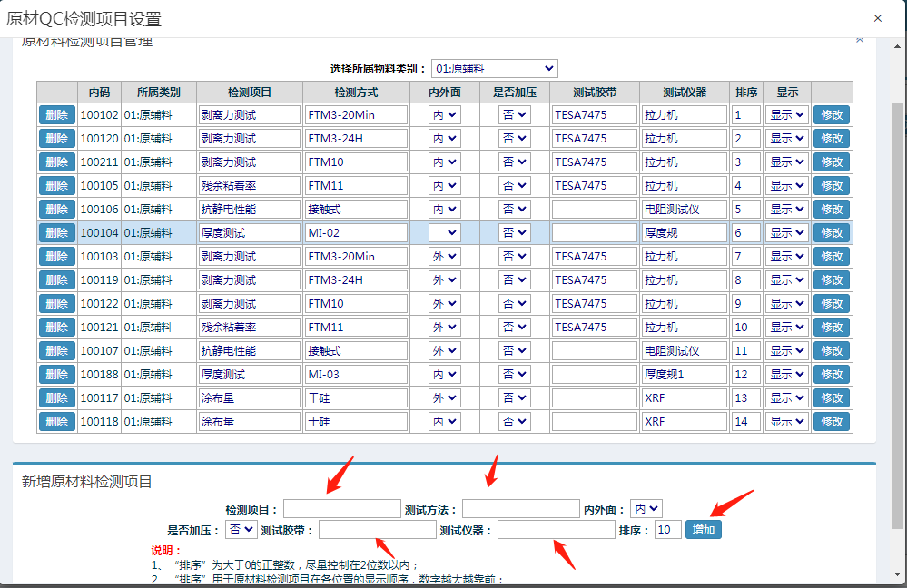Click the 排序 field with value 13
Screen dimensions: 907x588
coord(746,398)
